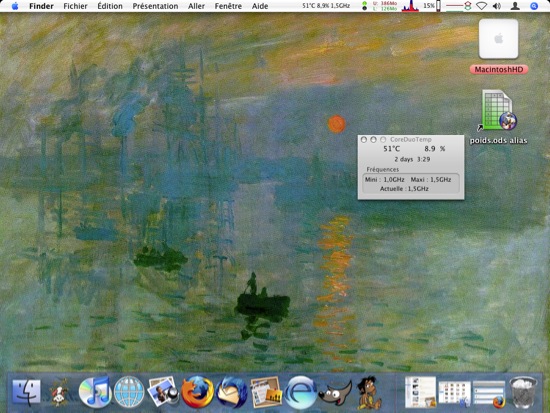Click the Maxi : 1,5GHz value
This screenshot has width=550, height=413.
click(x=431, y=180)
